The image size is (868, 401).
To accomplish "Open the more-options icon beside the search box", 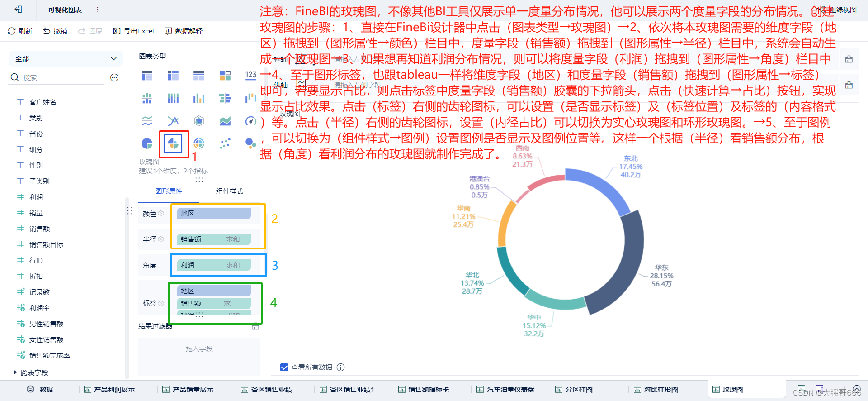I will pos(114,77).
